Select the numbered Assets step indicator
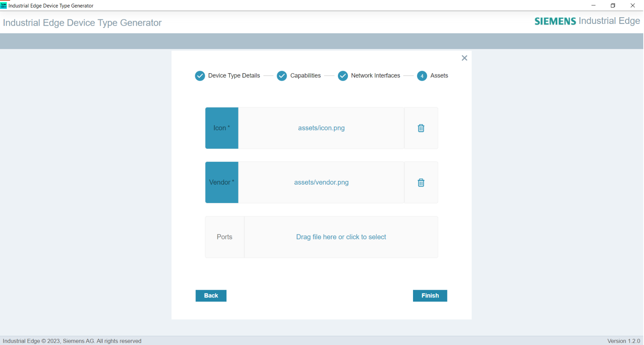Screen dimensions: 644x345 pos(422,76)
